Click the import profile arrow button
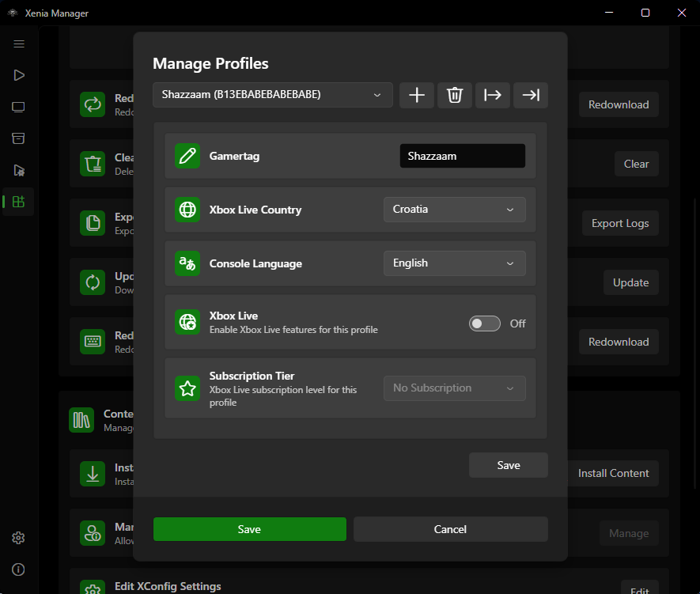This screenshot has width=700, height=594. pyautogui.click(x=531, y=95)
